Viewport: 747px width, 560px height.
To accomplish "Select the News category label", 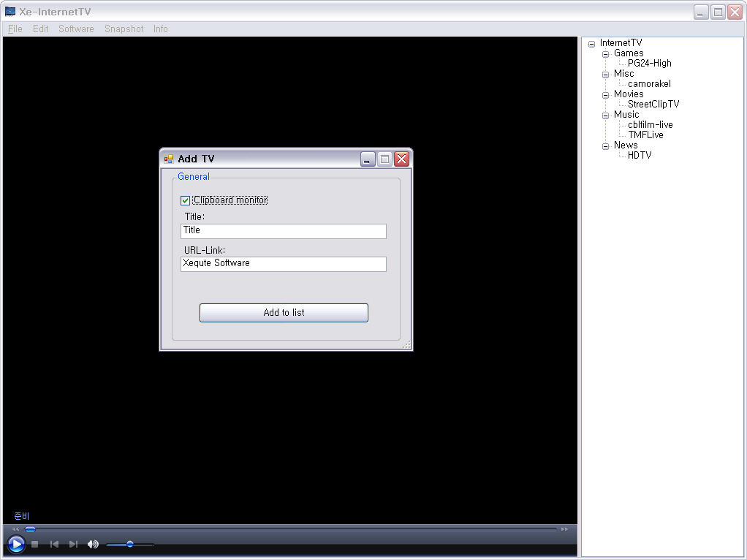I will coord(626,145).
